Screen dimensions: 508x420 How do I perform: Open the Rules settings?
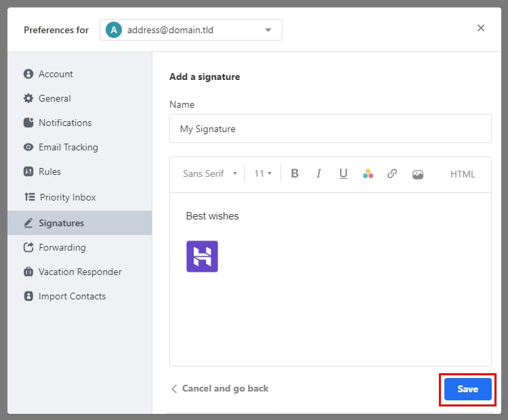[x=49, y=171]
